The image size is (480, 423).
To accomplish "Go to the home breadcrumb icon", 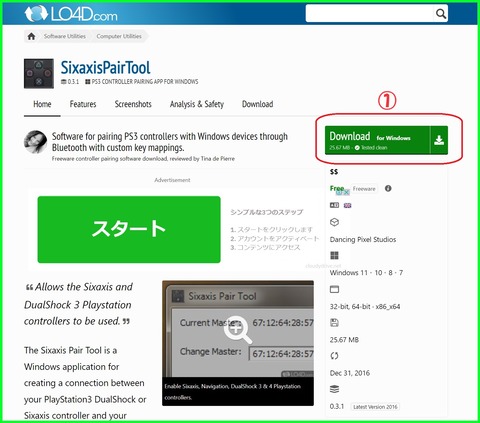I will (31, 36).
